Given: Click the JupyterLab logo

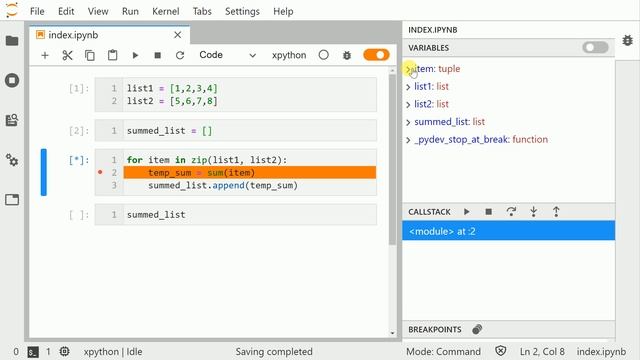Looking at the screenshot, I should [12, 10].
